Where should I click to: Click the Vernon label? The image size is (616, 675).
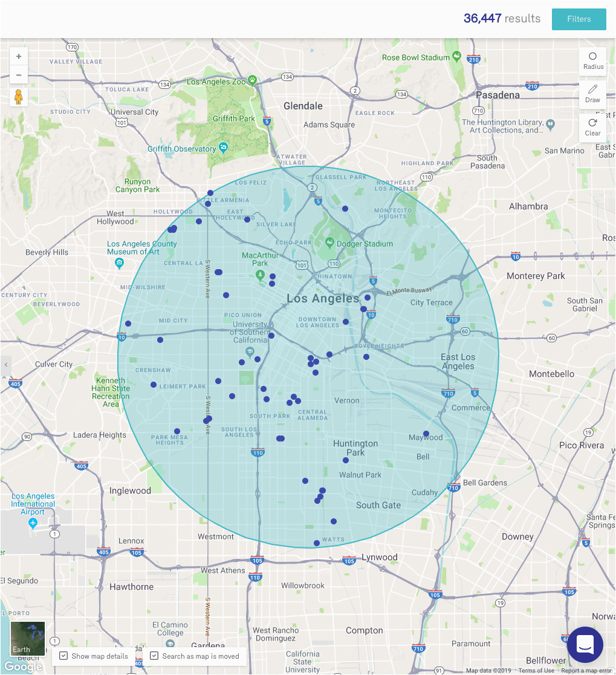tap(347, 400)
